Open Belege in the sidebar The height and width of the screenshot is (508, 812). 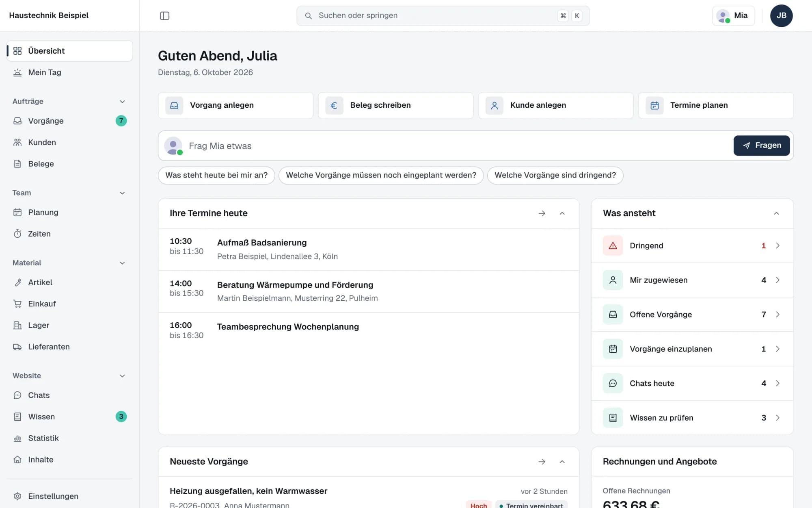70,164
